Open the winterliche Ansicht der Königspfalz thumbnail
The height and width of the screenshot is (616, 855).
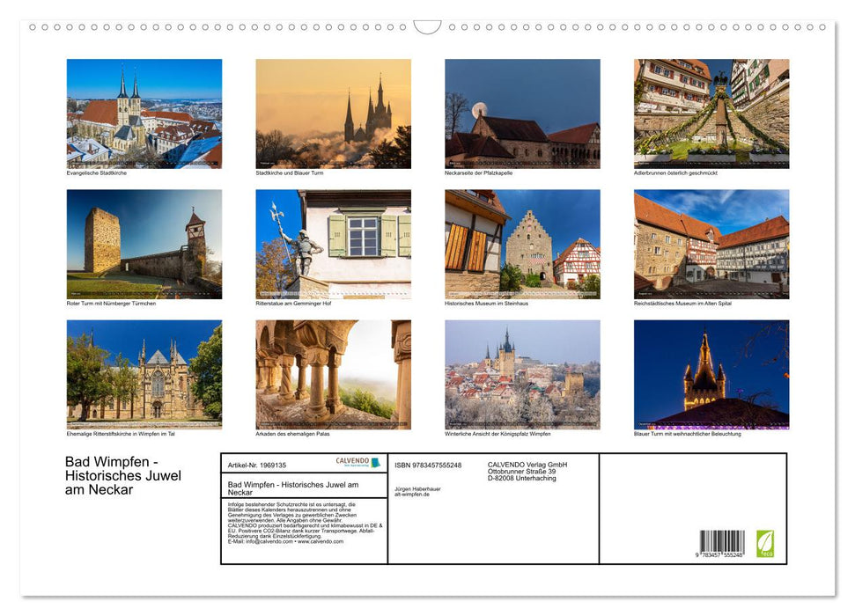[521, 374]
